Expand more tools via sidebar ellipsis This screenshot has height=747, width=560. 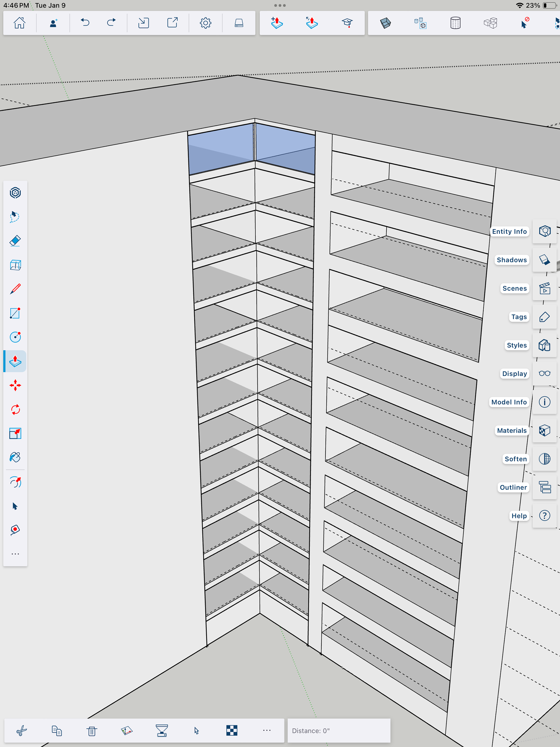pos(15,554)
